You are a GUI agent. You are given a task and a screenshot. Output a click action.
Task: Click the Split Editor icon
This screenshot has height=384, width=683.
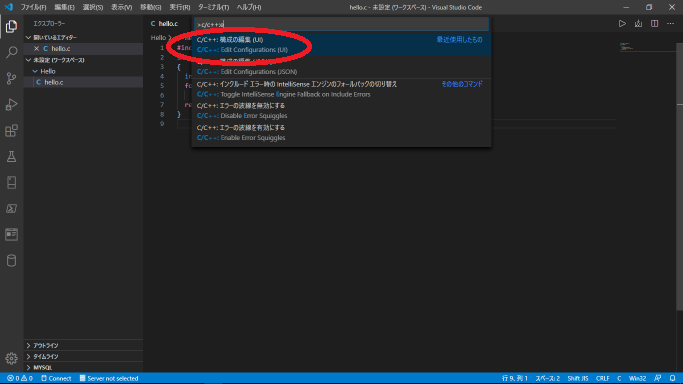coord(654,24)
